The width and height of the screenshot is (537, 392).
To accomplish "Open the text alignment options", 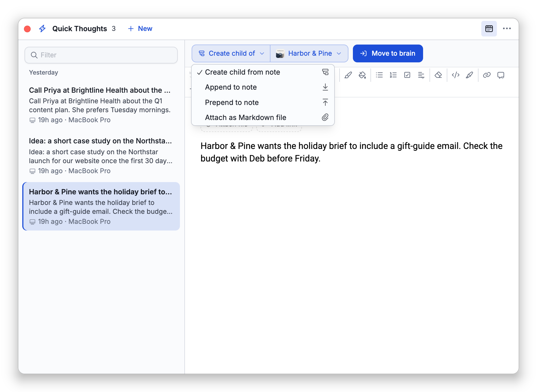I will [x=421, y=75].
